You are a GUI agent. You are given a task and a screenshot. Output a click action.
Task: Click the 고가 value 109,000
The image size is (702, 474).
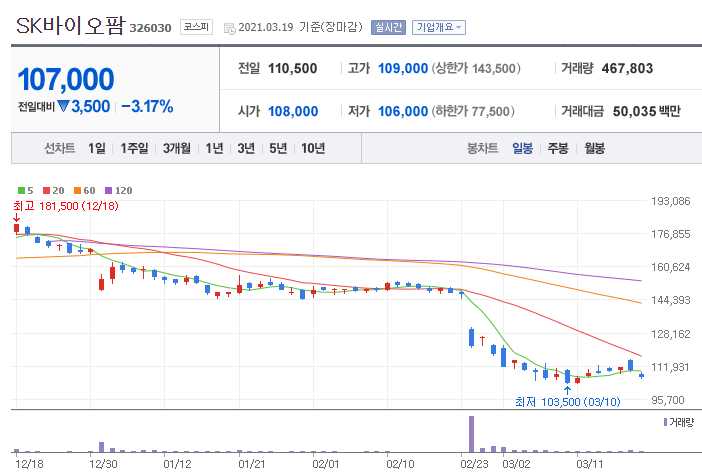pyautogui.click(x=403, y=68)
